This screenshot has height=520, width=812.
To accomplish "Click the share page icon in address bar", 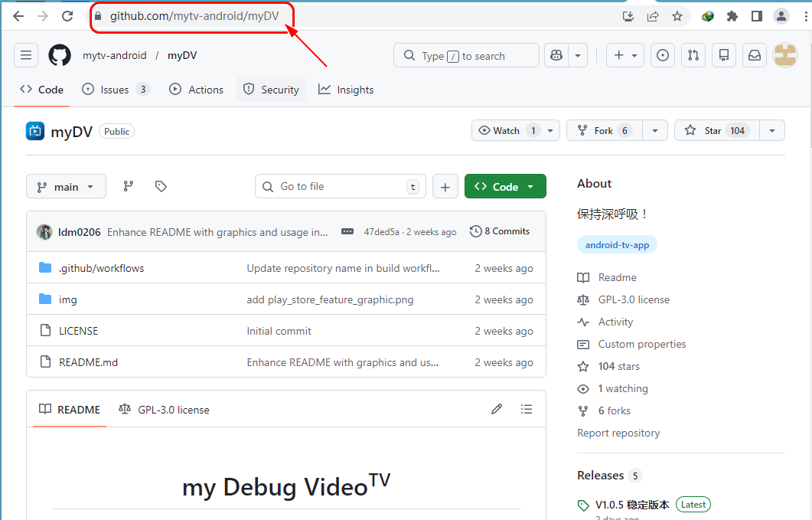I will [653, 17].
